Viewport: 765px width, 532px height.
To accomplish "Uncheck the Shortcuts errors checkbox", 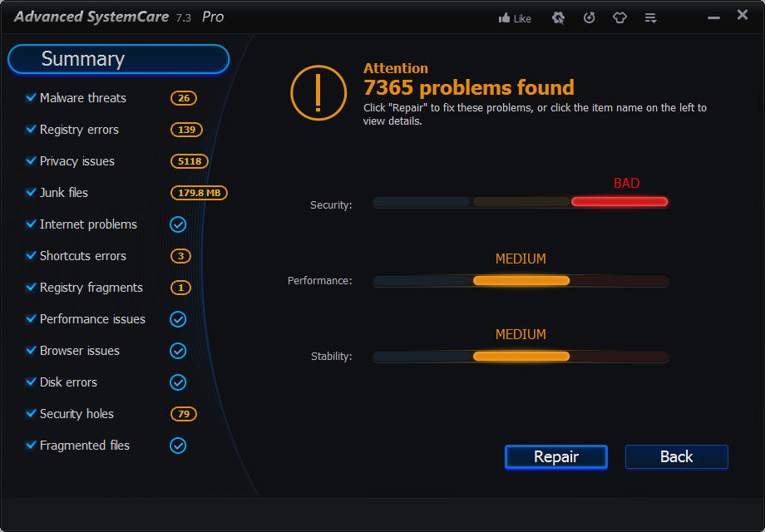I will 31,255.
